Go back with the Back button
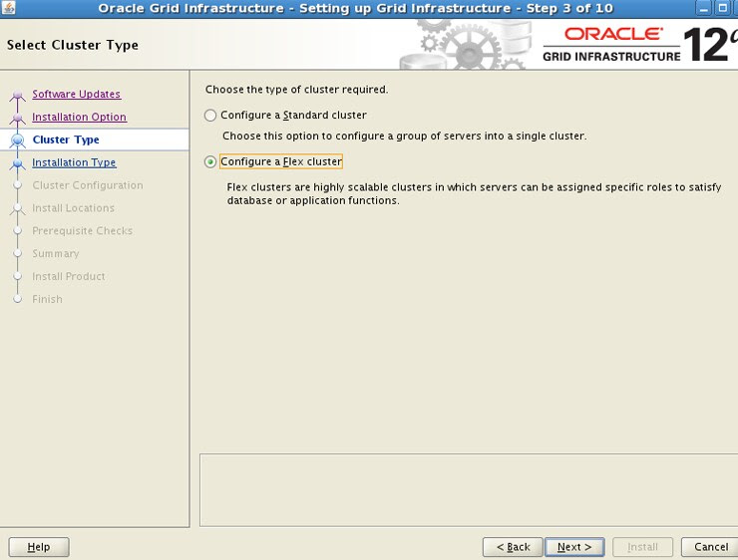The height and width of the screenshot is (560, 738). tap(513, 547)
